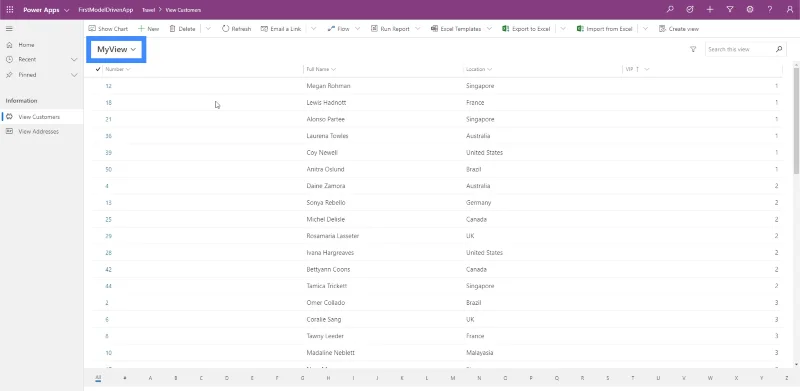800x391 pixels.
Task: Filter by # in the alphabet bar
Action: pyautogui.click(x=124, y=378)
